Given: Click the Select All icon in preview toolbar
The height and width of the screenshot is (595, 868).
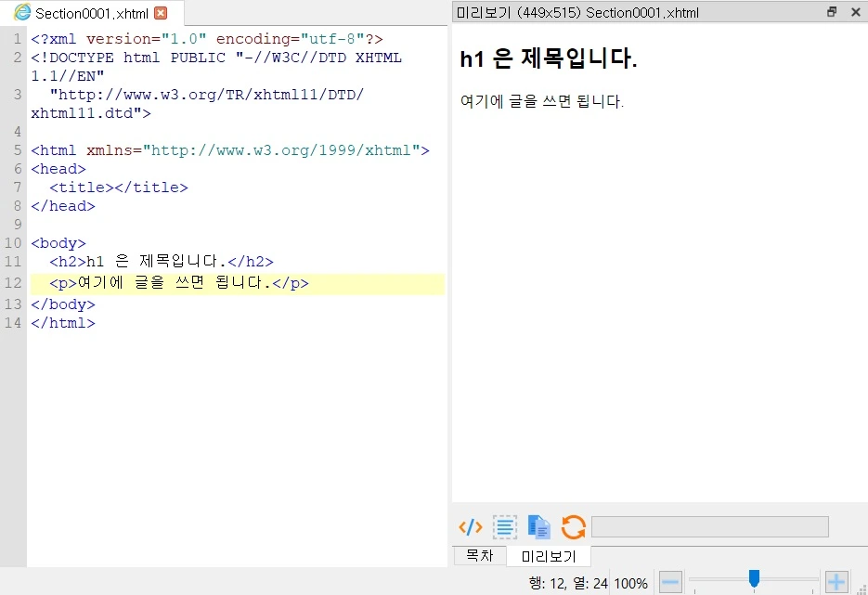Looking at the screenshot, I should pos(504,527).
